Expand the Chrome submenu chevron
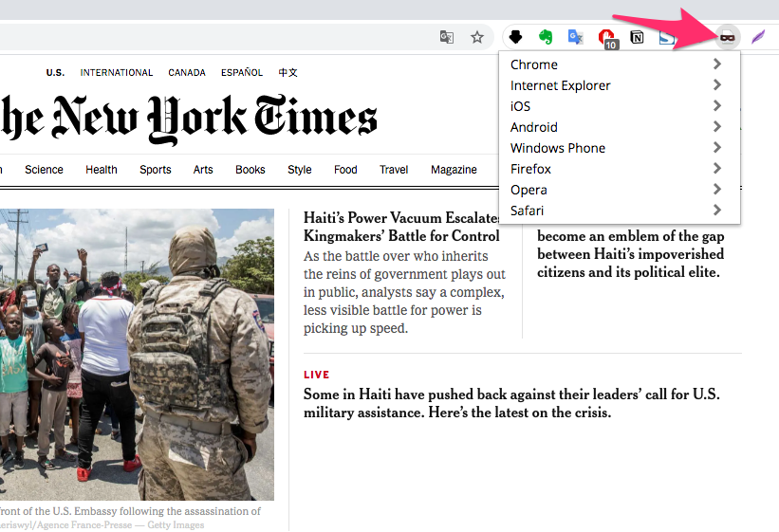 (717, 64)
